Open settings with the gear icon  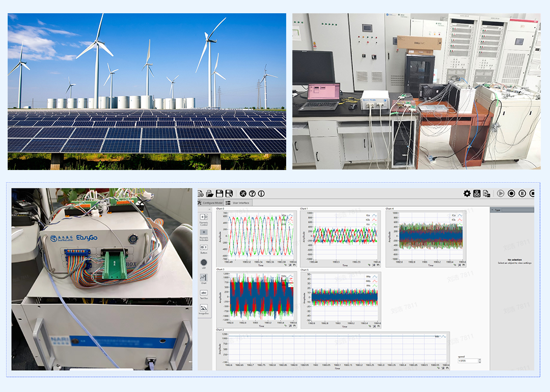click(x=467, y=193)
